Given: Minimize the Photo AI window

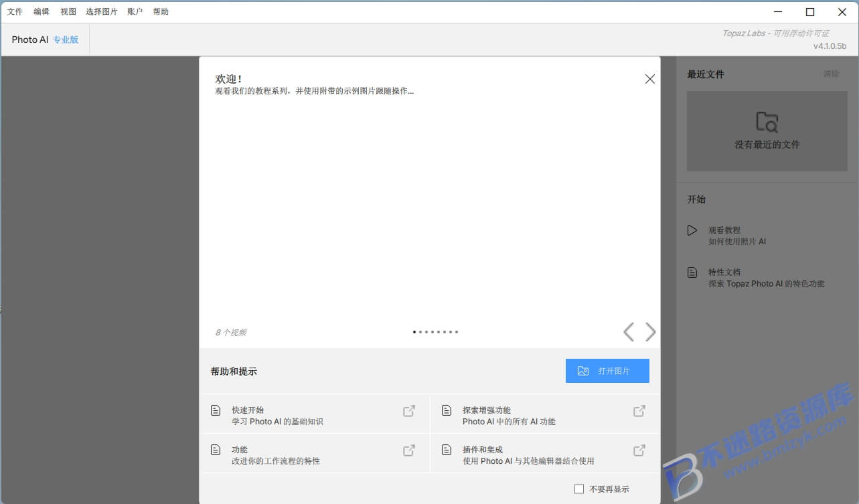Looking at the screenshot, I should (x=778, y=11).
